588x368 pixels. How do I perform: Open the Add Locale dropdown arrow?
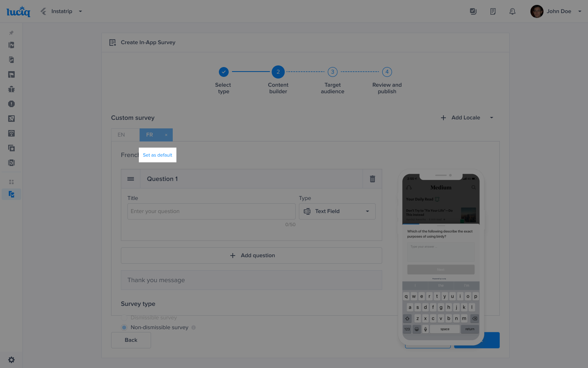(492, 118)
